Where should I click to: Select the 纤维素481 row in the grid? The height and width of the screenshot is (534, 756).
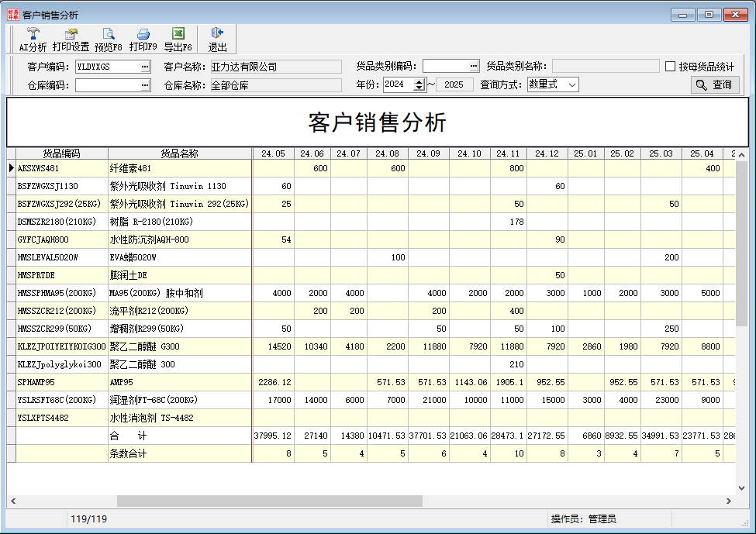click(178, 168)
